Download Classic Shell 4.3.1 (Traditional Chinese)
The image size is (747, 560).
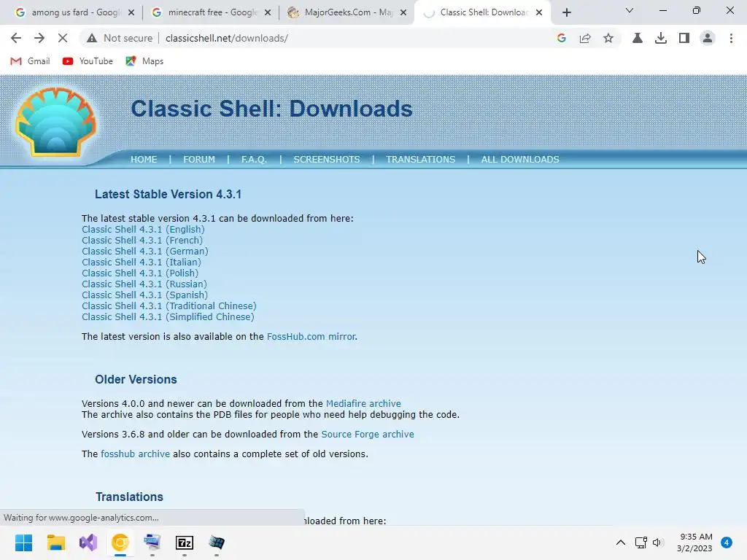pyautogui.click(x=169, y=306)
